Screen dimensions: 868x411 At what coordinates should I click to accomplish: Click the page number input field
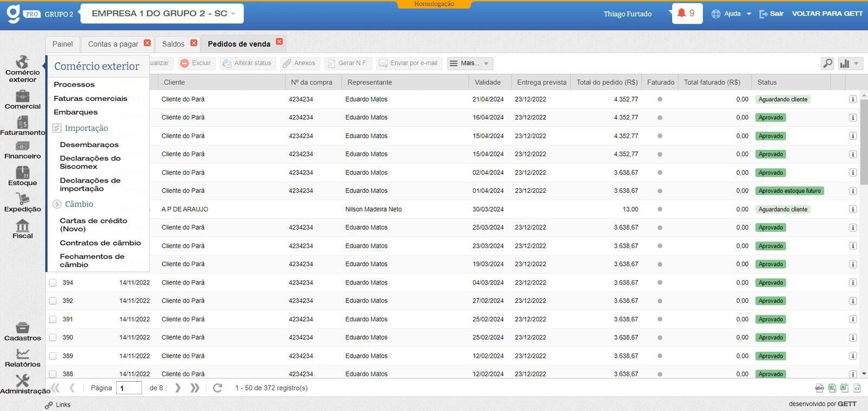[129, 388]
